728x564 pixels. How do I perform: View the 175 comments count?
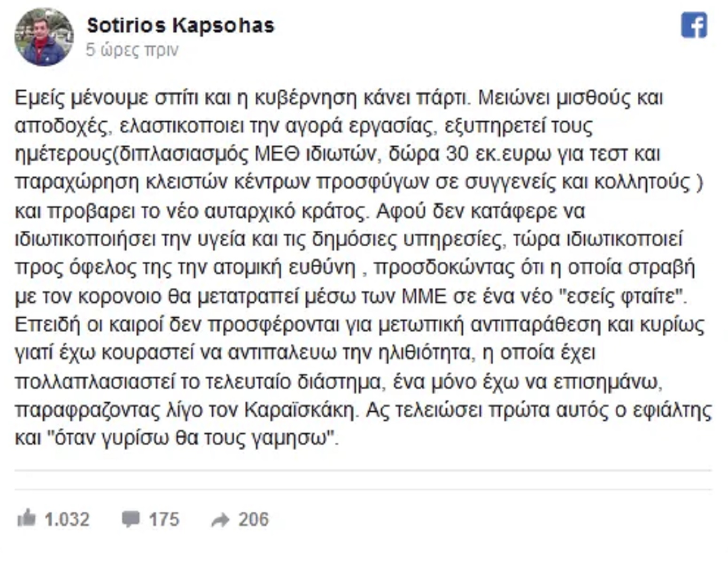(x=164, y=519)
